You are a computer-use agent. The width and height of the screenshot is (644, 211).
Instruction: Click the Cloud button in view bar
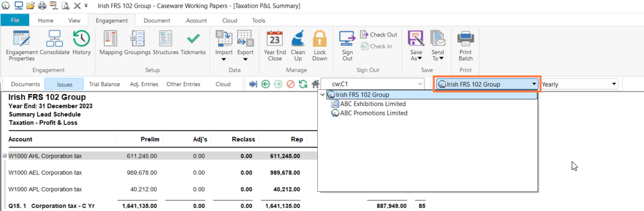223,84
